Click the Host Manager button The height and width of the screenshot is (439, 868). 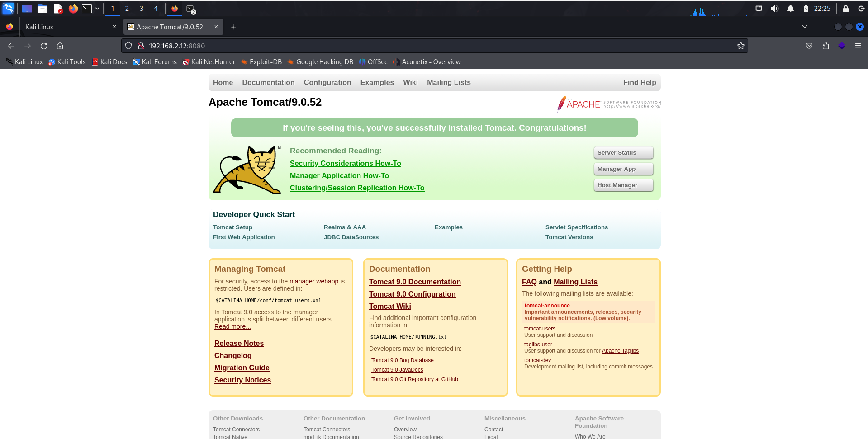coord(623,185)
